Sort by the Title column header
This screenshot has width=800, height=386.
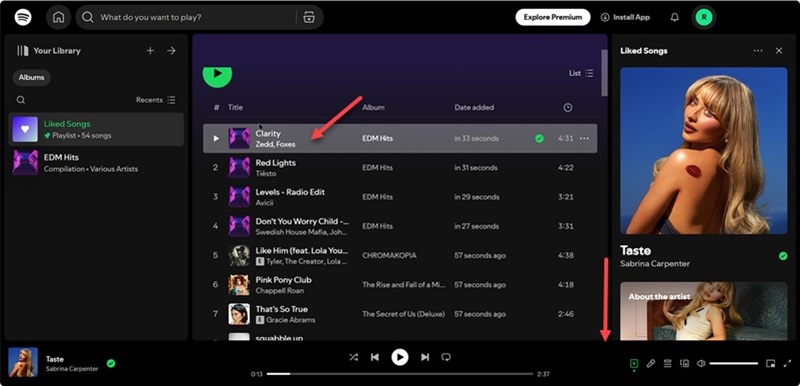pos(235,108)
